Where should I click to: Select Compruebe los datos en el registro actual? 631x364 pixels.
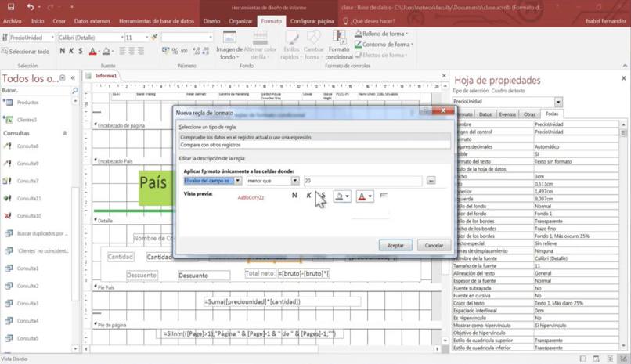click(x=314, y=137)
